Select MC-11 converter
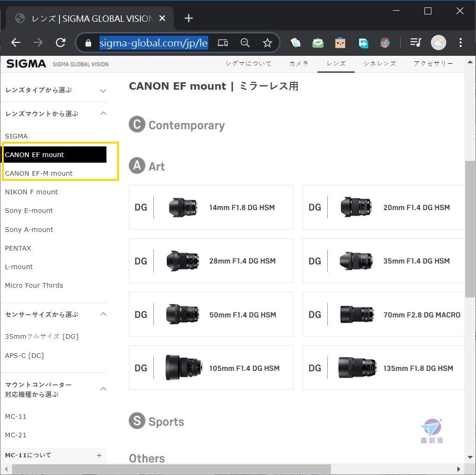The width and height of the screenshot is (476, 475). click(x=15, y=416)
